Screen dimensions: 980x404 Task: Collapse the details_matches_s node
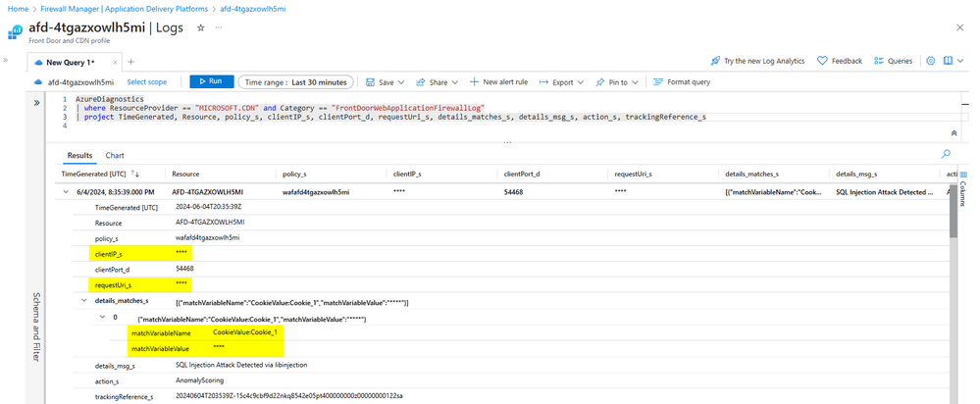pyautogui.click(x=84, y=300)
